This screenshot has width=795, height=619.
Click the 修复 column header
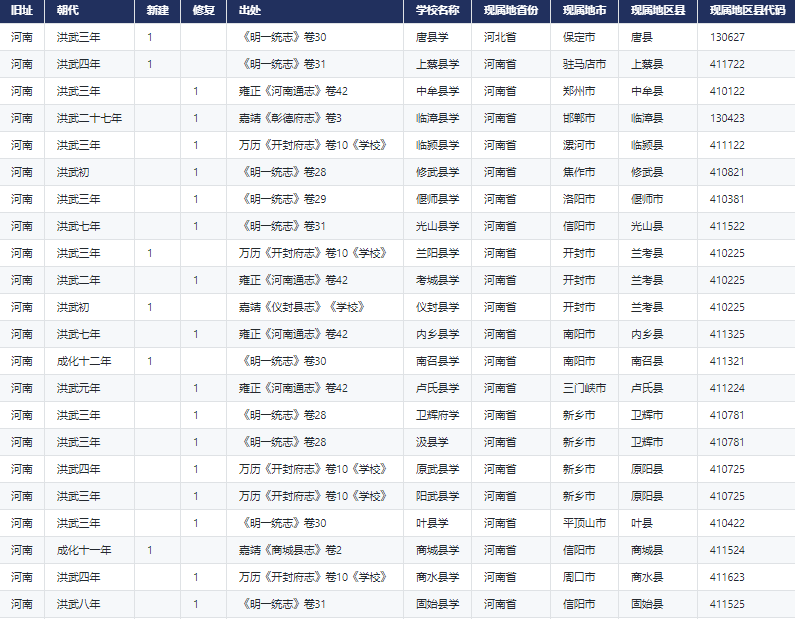(203, 10)
